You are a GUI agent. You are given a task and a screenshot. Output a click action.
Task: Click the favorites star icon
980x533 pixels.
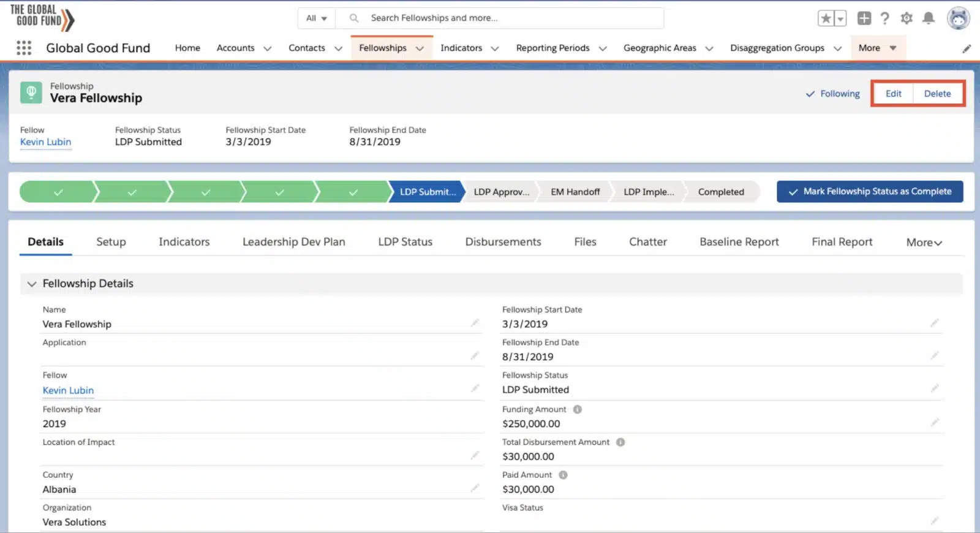(826, 18)
